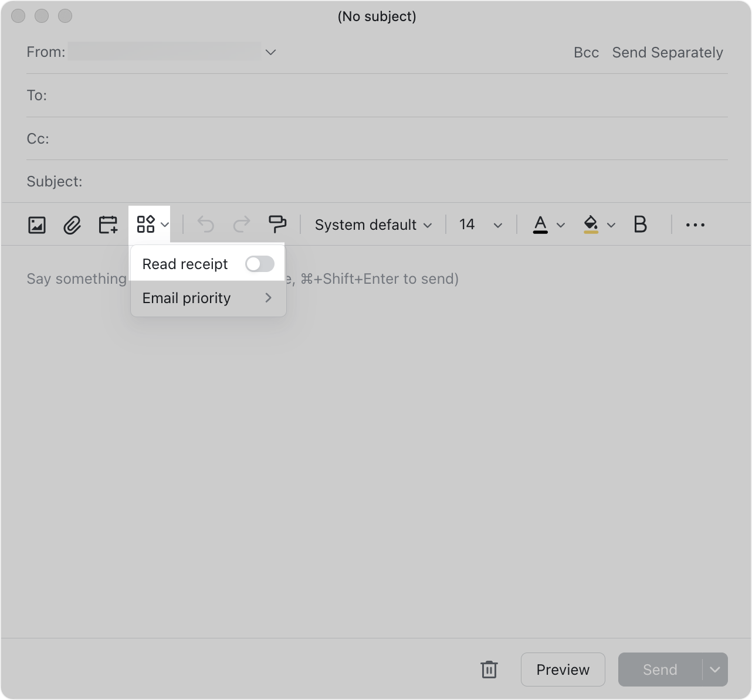752x700 pixels.
Task: Click the font color A swatch
Action: 540,225
